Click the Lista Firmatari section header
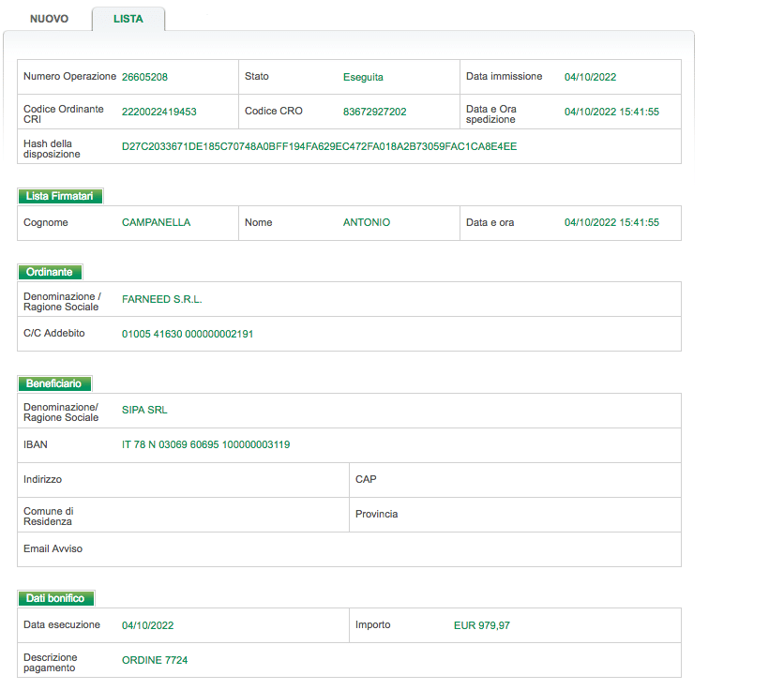The height and width of the screenshot is (690, 784). click(x=60, y=196)
